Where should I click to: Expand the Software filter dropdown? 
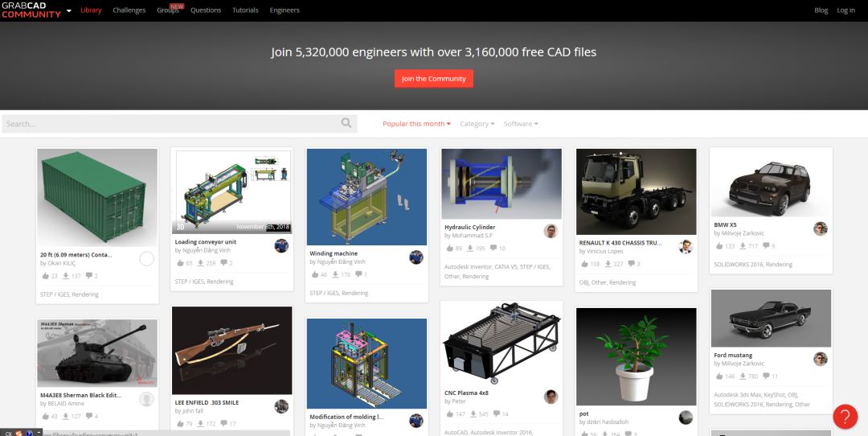pyautogui.click(x=520, y=124)
